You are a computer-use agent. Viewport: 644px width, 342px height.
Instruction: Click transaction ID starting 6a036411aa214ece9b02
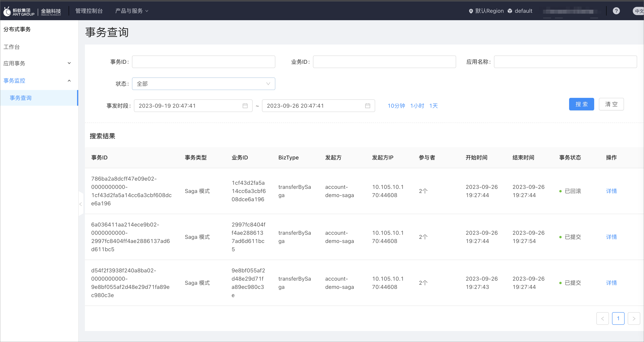(x=130, y=237)
